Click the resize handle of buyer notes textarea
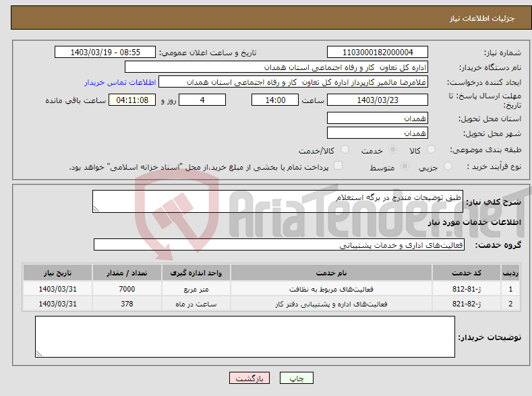 (x=39, y=354)
